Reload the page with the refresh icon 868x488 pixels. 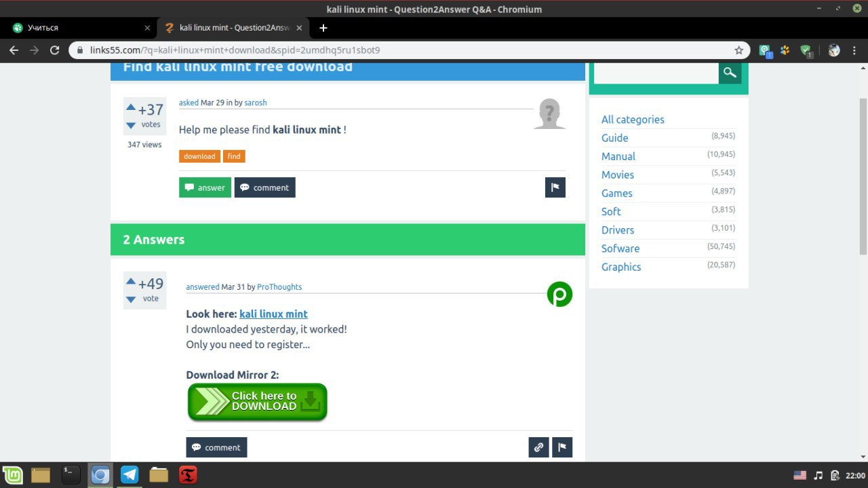click(55, 50)
